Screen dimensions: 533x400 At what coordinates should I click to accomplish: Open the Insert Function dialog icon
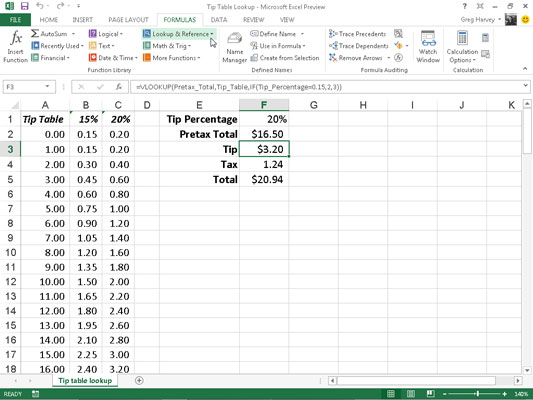pyautogui.click(x=16, y=37)
